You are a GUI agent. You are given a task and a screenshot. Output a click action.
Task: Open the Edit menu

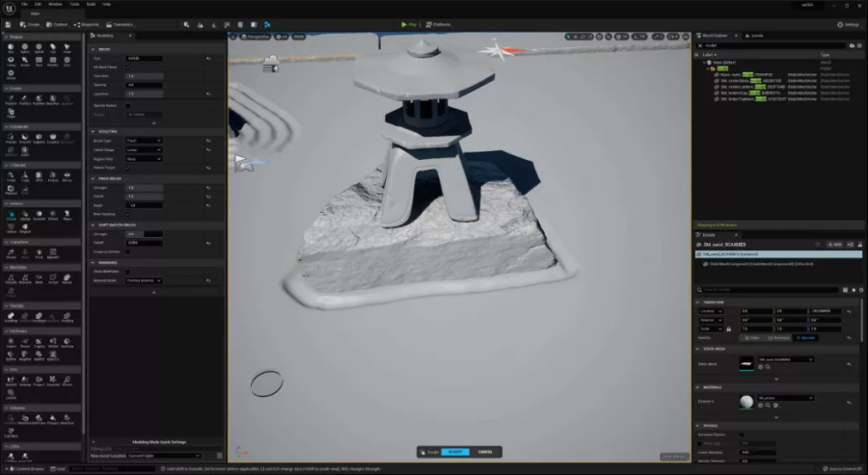tap(39, 4)
